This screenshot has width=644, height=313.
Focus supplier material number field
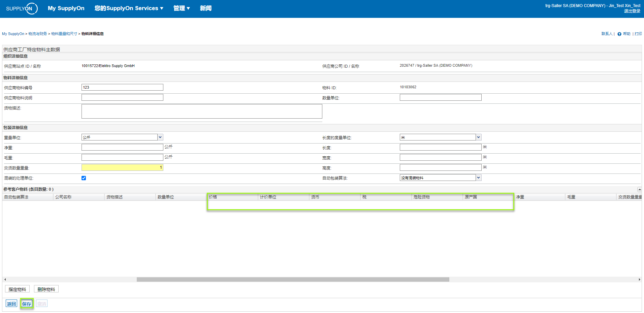122,87
